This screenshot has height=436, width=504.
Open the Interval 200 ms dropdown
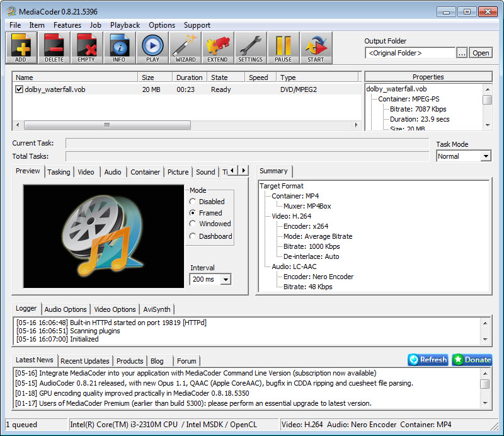click(226, 279)
